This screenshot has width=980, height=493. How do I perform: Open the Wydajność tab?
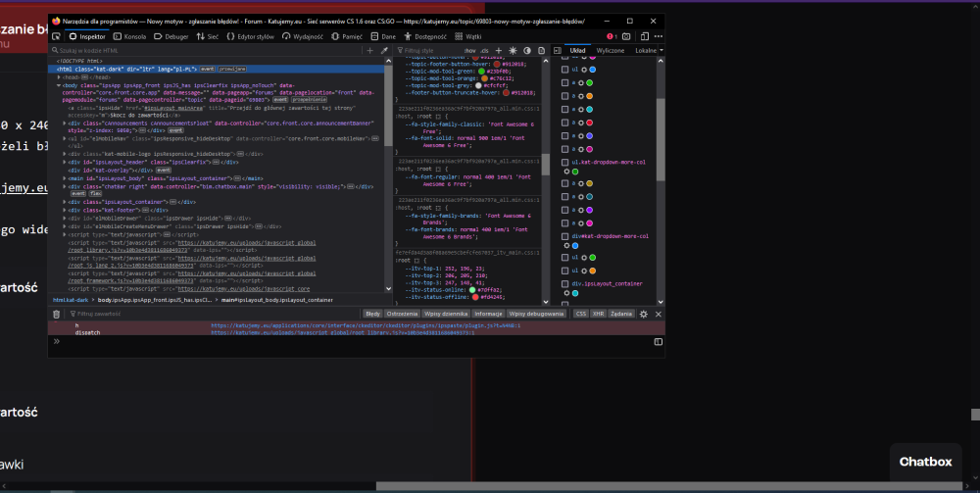click(x=303, y=36)
